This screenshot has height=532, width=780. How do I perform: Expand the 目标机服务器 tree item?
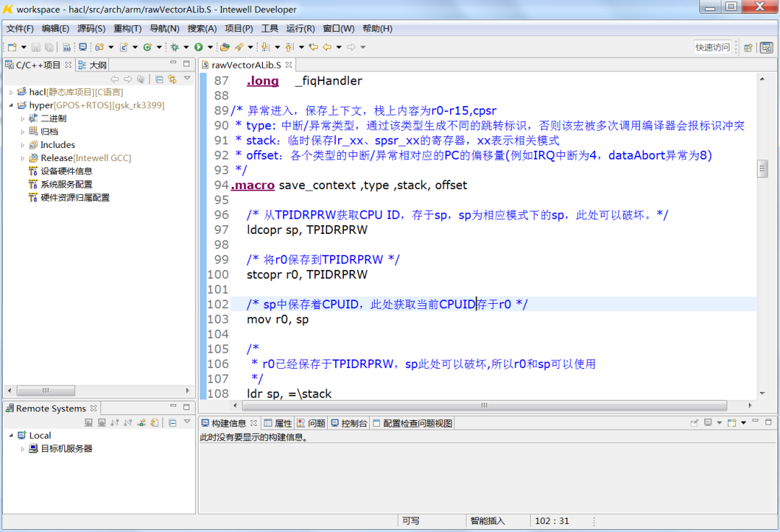pos(22,448)
